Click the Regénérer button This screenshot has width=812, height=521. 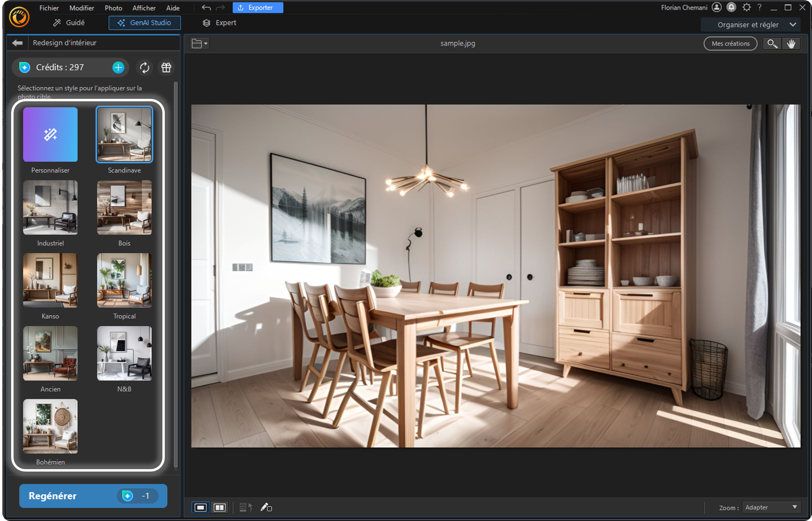click(x=93, y=496)
